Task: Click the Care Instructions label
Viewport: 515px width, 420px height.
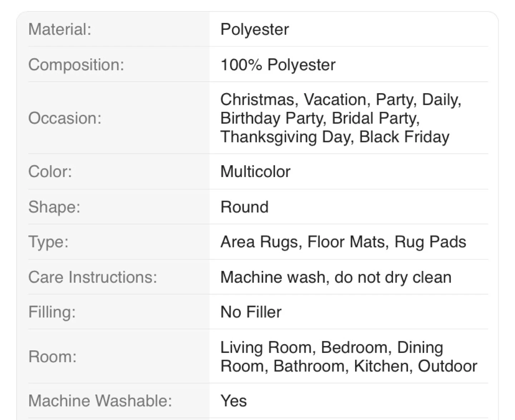Action: (93, 277)
